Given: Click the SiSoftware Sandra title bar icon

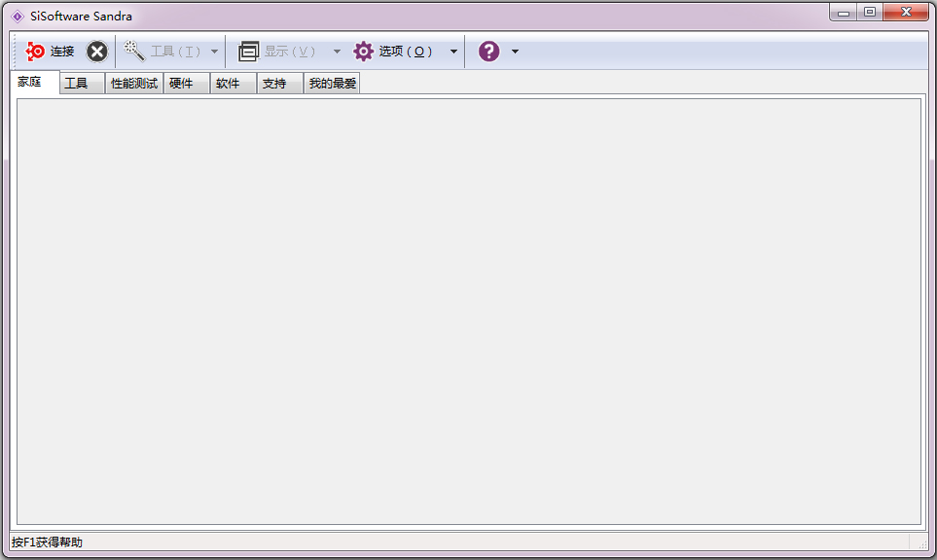Looking at the screenshot, I should click(18, 17).
